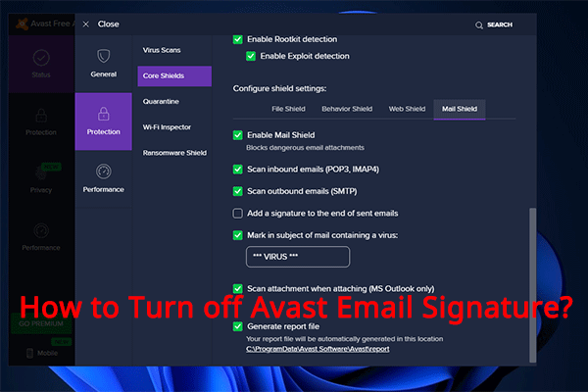
Task: Click the Avast logo icon
Action: [x=23, y=24]
